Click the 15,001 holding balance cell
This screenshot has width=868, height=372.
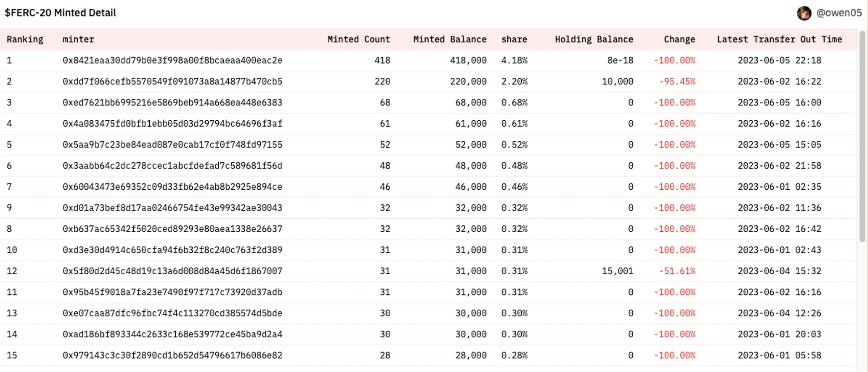(x=617, y=271)
